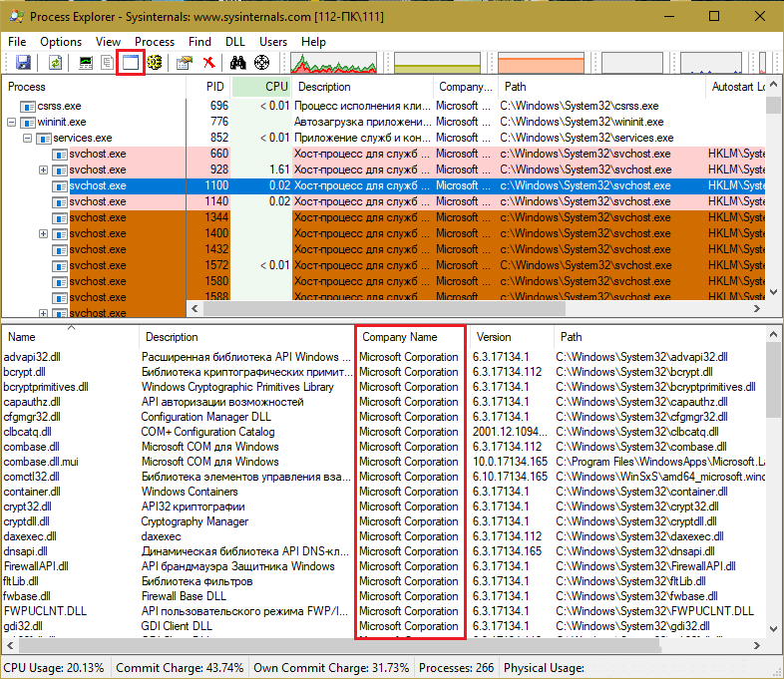
Task: Click the red X Kill Process icon
Action: coord(209,63)
